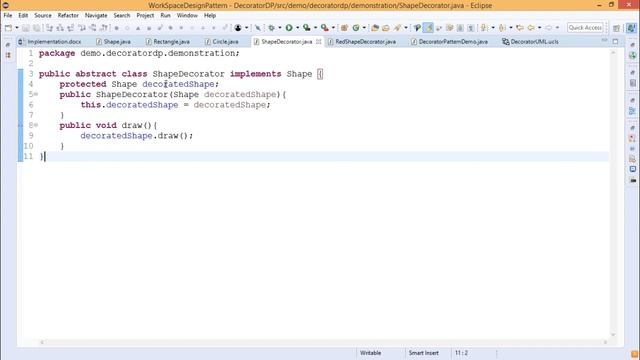Expand the Next Annotation dropdown

pos(493,28)
